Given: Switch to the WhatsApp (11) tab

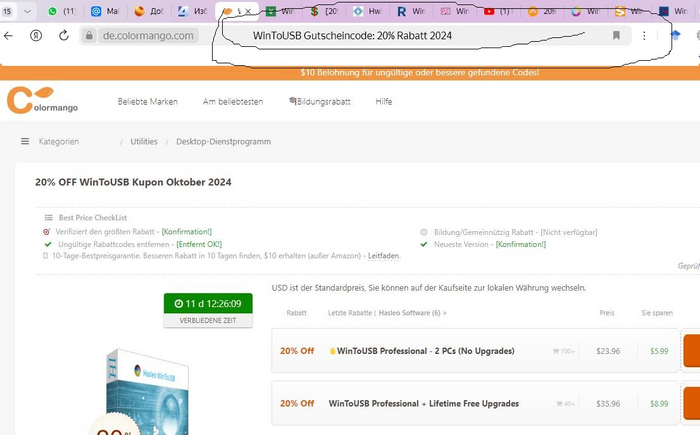Looking at the screenshot, I should tap(62, 11).
